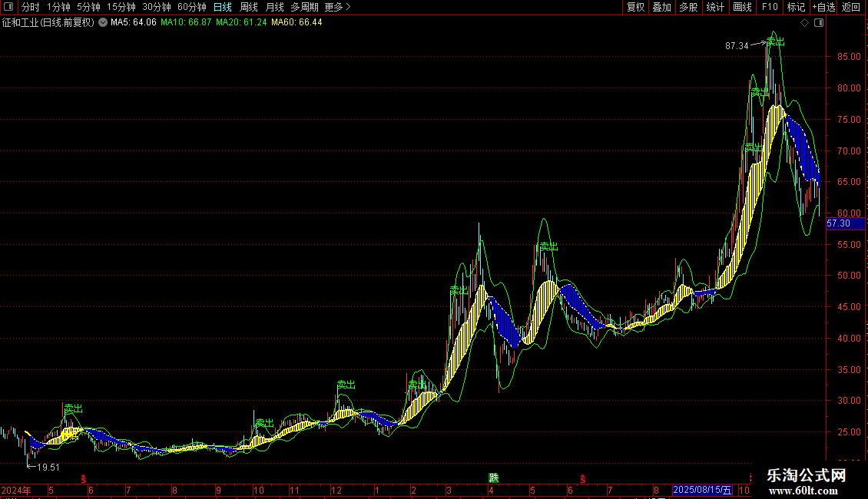Open the 复权 adjustment options
868x499 pixels.
point(635,7)
